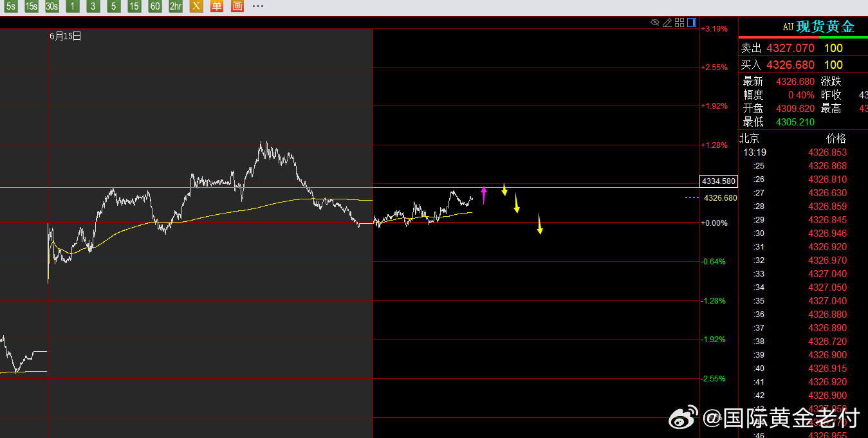
Task: Click the 昨收 previous close label
Action: pos(831,95)
